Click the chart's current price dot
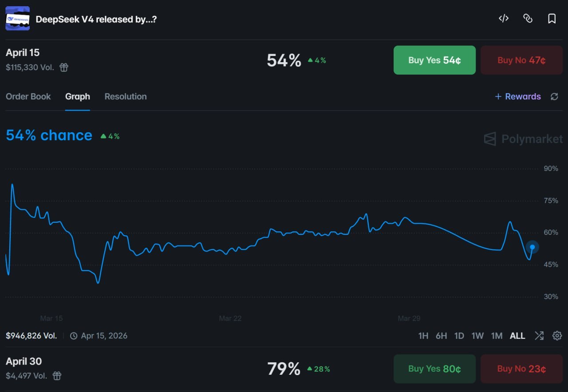 [532, 247]
